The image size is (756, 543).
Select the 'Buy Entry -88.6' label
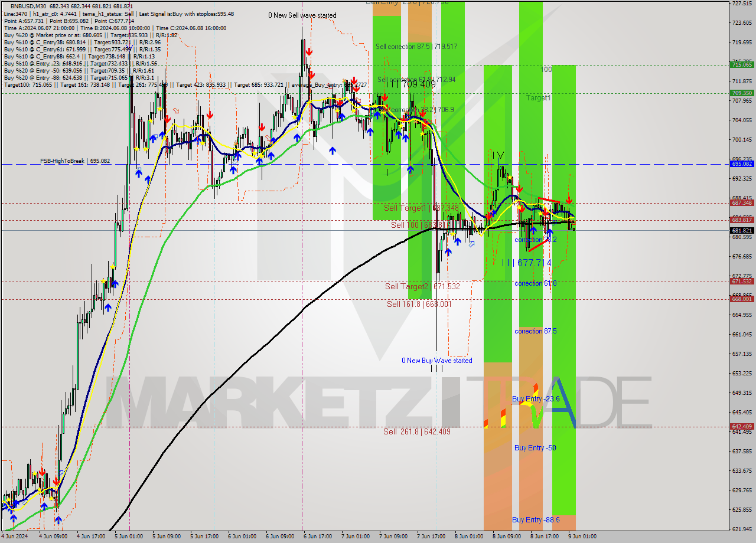pyautogui.click(x=536, y=519)
